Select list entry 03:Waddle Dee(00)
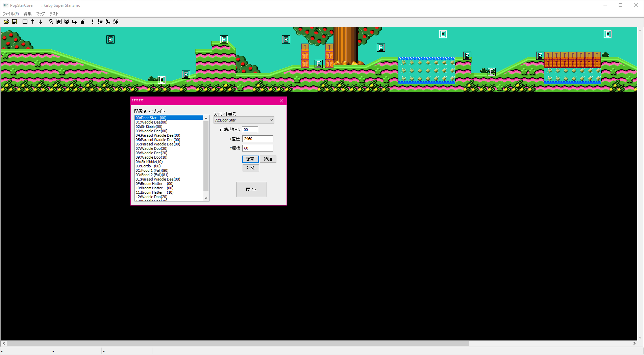Screen dimensions: 644x355 (169, 131)
